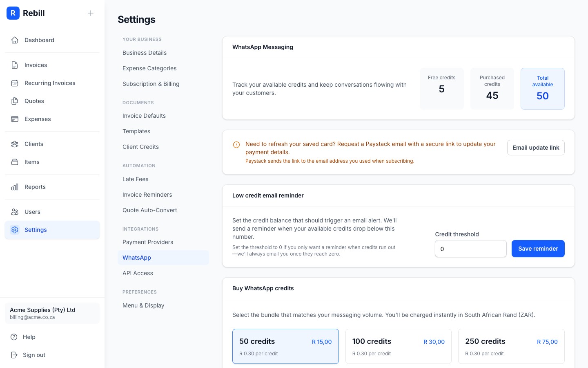588x368 pixels.
Task: Open Dashboard via the home icon
Action: (15, 40)
